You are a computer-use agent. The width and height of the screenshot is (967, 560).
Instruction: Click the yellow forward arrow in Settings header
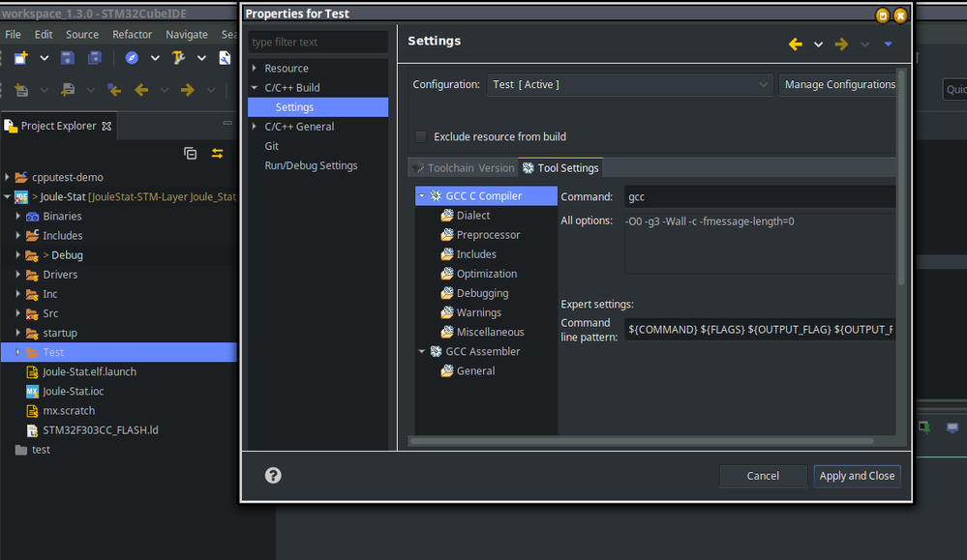tap(841, 44)
